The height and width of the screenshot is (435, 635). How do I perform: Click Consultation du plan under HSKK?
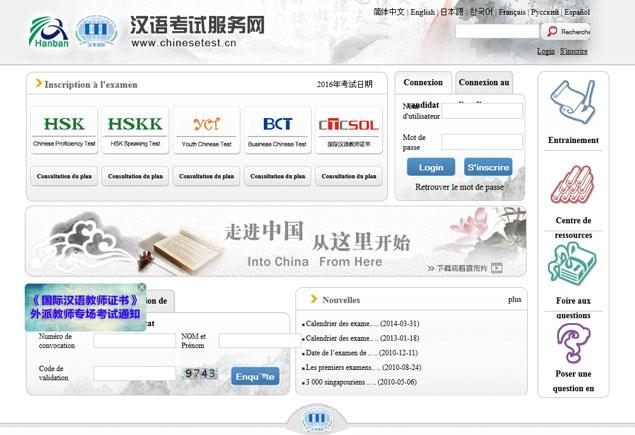135,176
